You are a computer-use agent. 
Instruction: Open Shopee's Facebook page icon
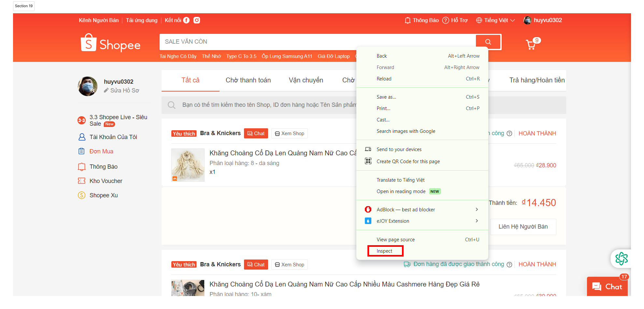tap(186, 20)
